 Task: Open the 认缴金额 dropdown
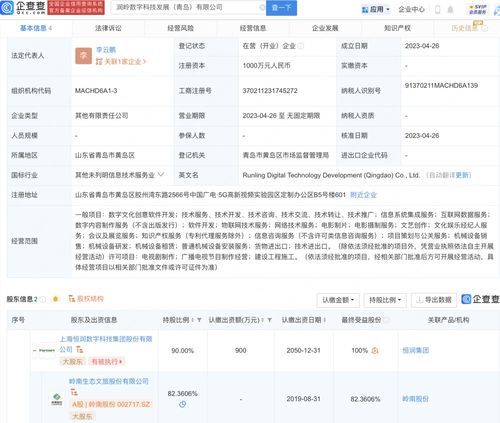(x=338, y=300)
